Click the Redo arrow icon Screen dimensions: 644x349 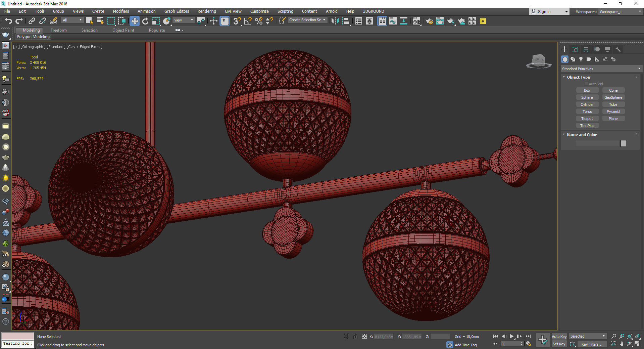tap(19, 21)
